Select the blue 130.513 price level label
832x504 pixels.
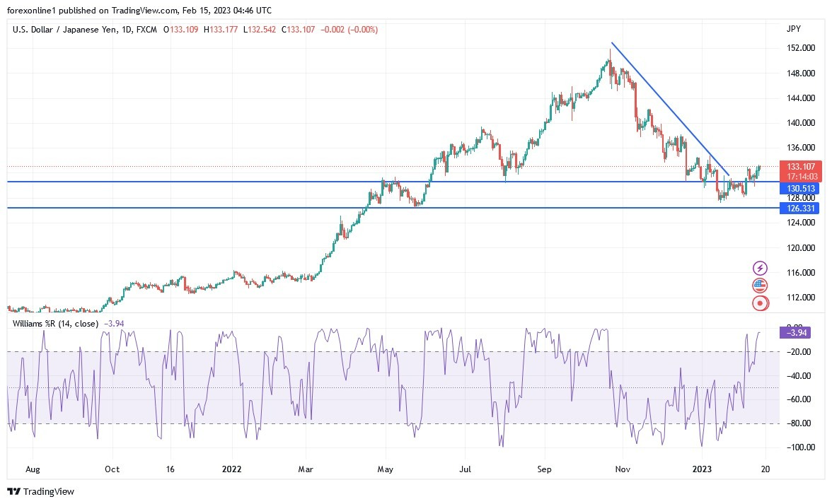pos(800,188)
